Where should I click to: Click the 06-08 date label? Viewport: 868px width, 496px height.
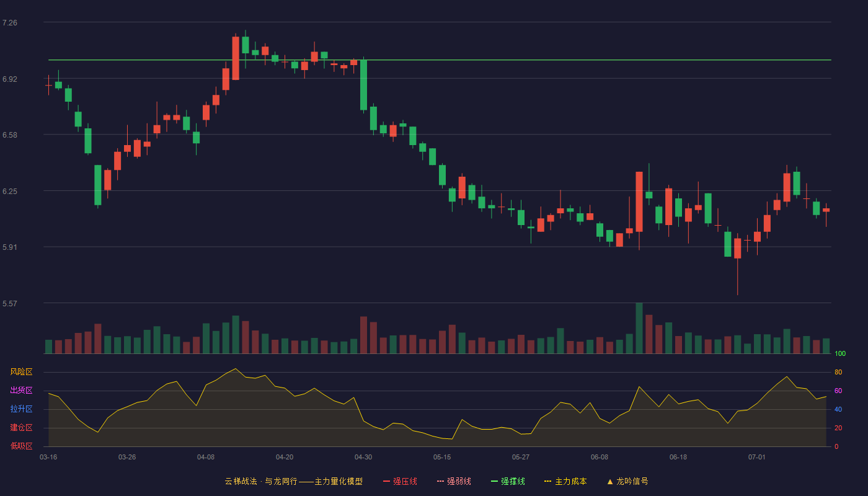click(600, 457)
